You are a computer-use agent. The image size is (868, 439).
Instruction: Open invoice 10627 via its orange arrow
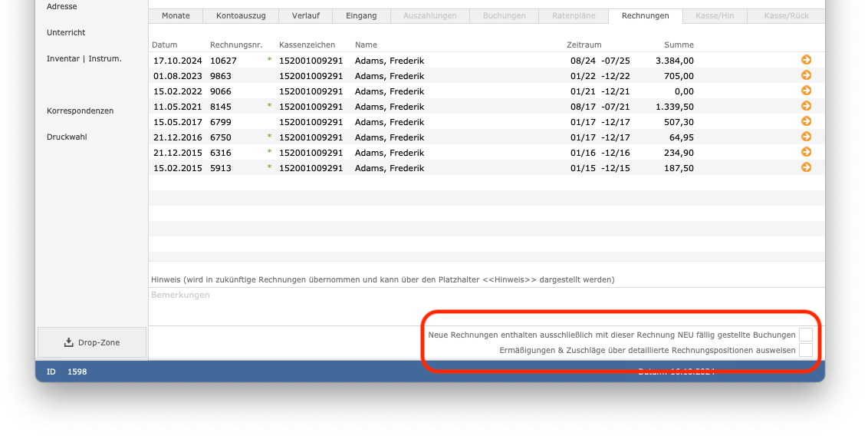point(806,60)
